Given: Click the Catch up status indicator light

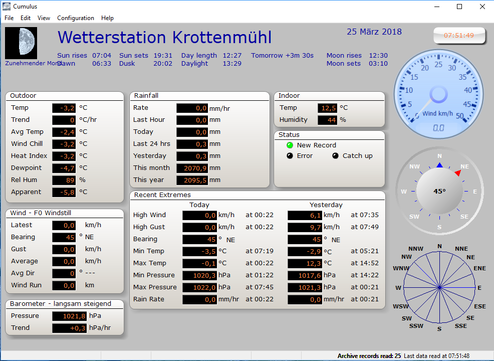Looking at the screenshot, I should pyautogui.click(x=335, y=156).
